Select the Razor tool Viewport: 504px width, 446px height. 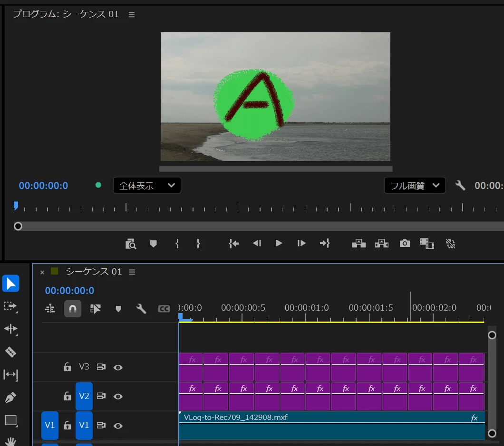point(10,352)
